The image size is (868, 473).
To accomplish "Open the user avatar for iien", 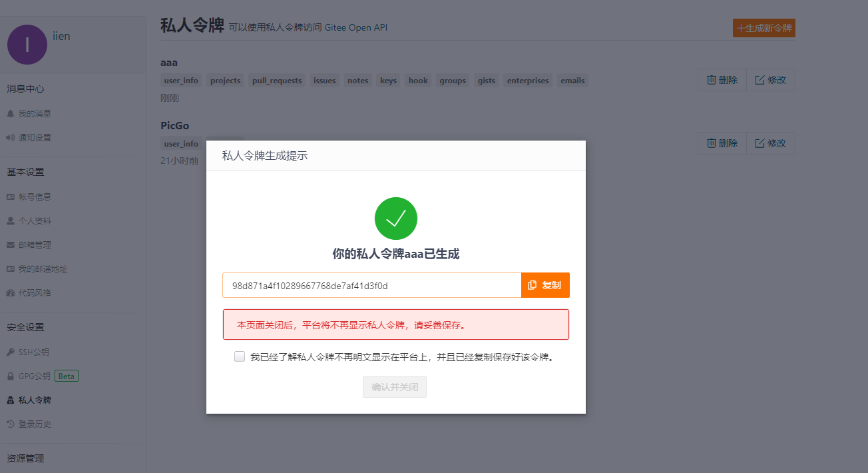I will coord(27,45).
